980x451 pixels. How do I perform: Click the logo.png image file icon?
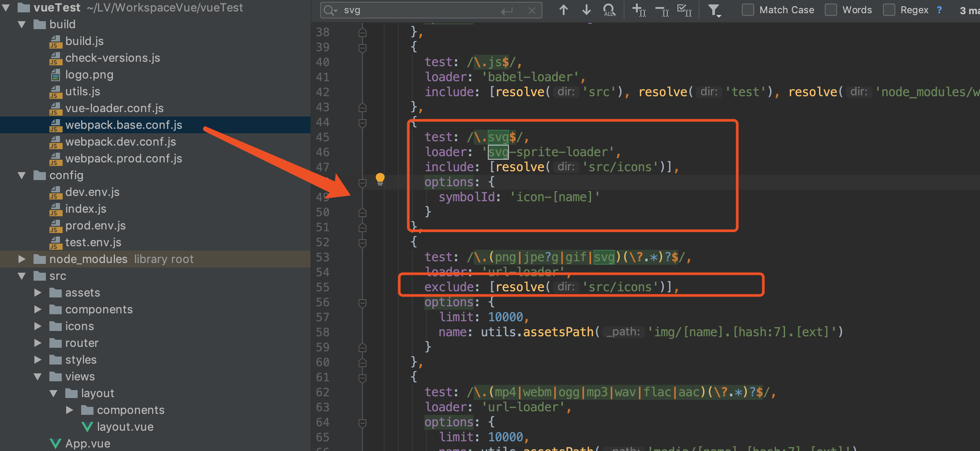(56, 75)
